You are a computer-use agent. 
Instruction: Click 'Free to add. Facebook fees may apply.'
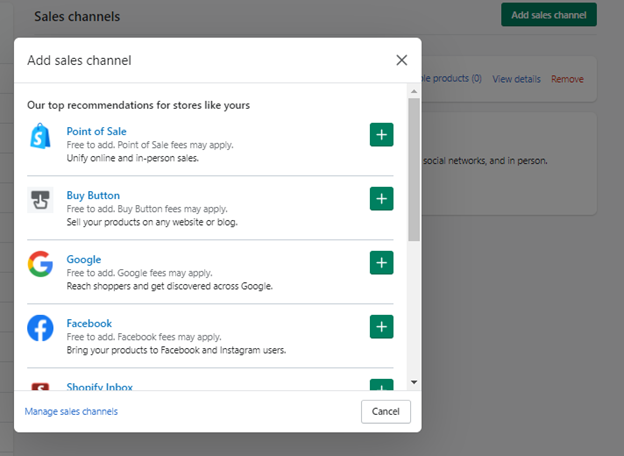click(144, 337)
